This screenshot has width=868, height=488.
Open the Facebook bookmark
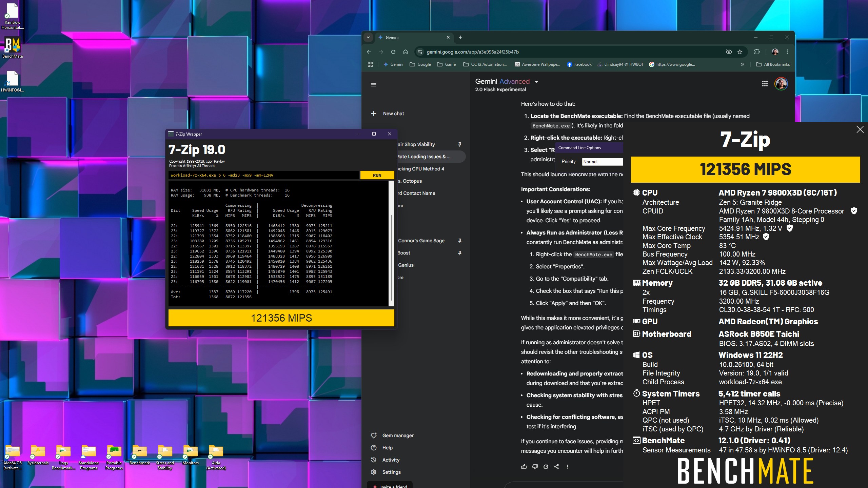[579, 64]
